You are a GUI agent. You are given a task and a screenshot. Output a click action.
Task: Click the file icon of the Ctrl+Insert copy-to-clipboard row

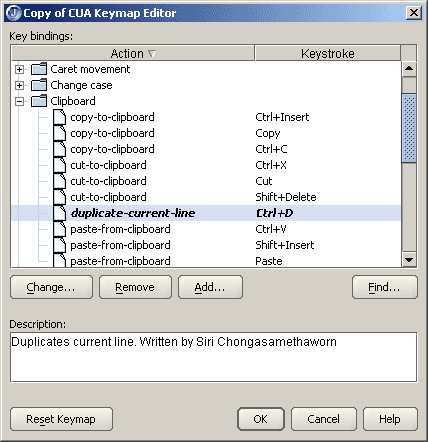[x=60, y=117]
